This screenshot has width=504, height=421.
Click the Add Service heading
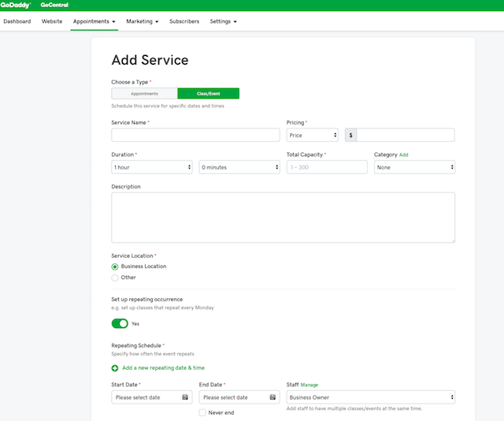click(x=150, y=60)
